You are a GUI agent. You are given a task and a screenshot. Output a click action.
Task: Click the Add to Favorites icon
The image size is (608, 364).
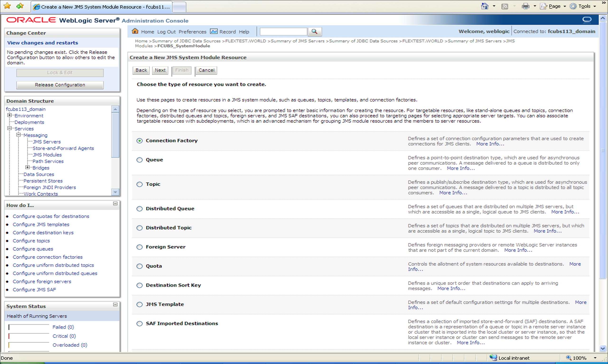coord(20,6)
